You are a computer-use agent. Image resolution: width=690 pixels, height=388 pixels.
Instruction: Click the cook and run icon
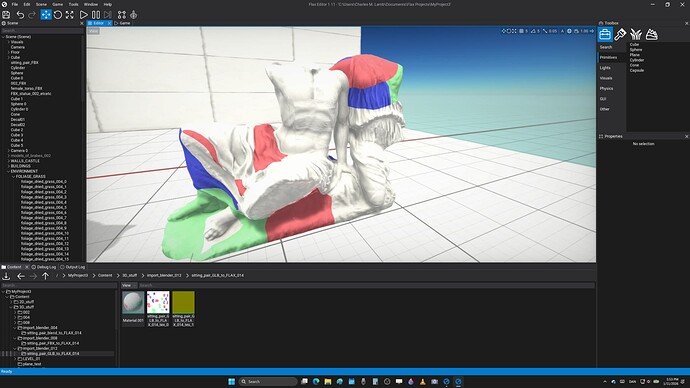(x=133, y=15)
